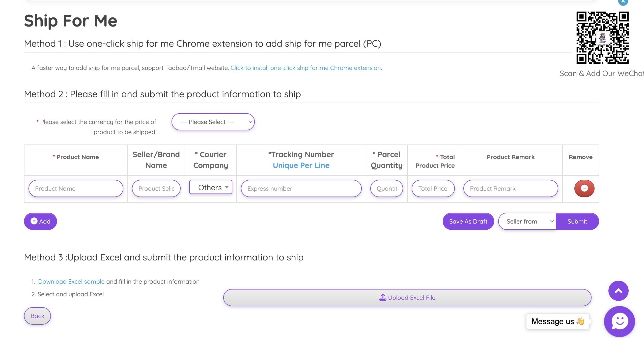Download Excel sample link
Image resolution: width=644 pixels, height=338 pixels.
71,282
